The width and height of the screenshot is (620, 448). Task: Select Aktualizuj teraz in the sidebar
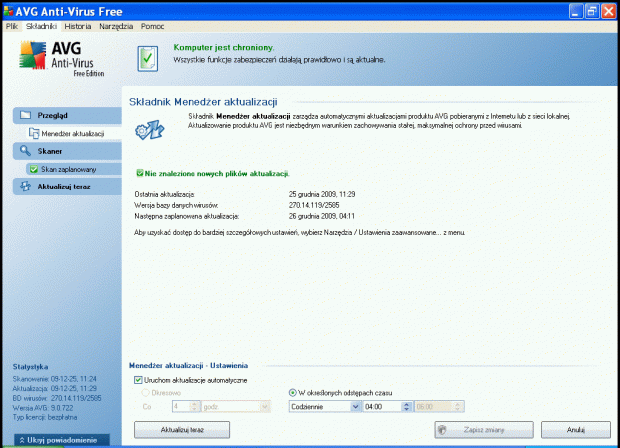67,187
